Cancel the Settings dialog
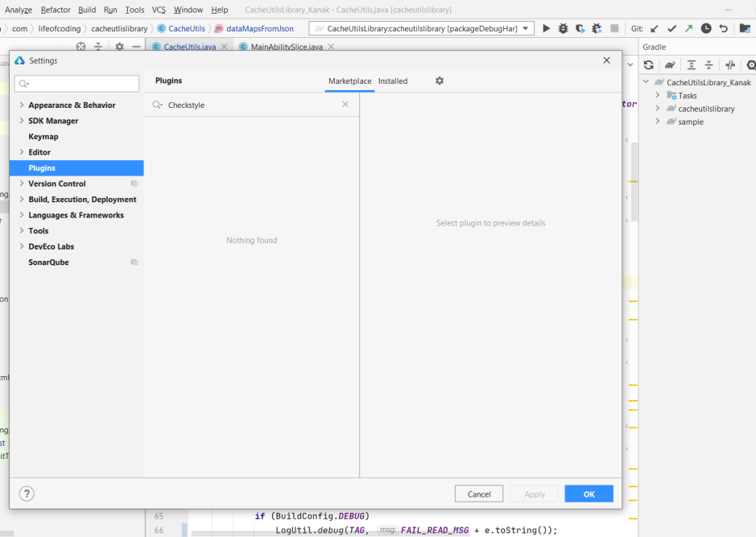Screen dimensions: 756x537 pos(479,494)
